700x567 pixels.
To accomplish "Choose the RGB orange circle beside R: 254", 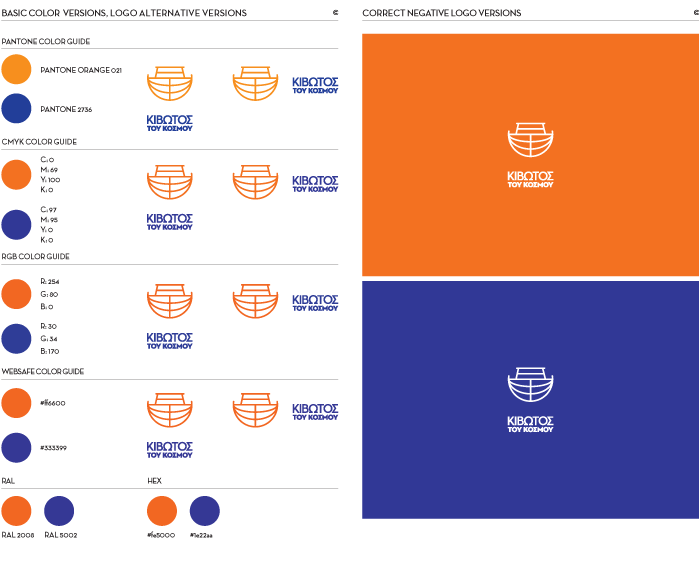I will click(16, 294).
